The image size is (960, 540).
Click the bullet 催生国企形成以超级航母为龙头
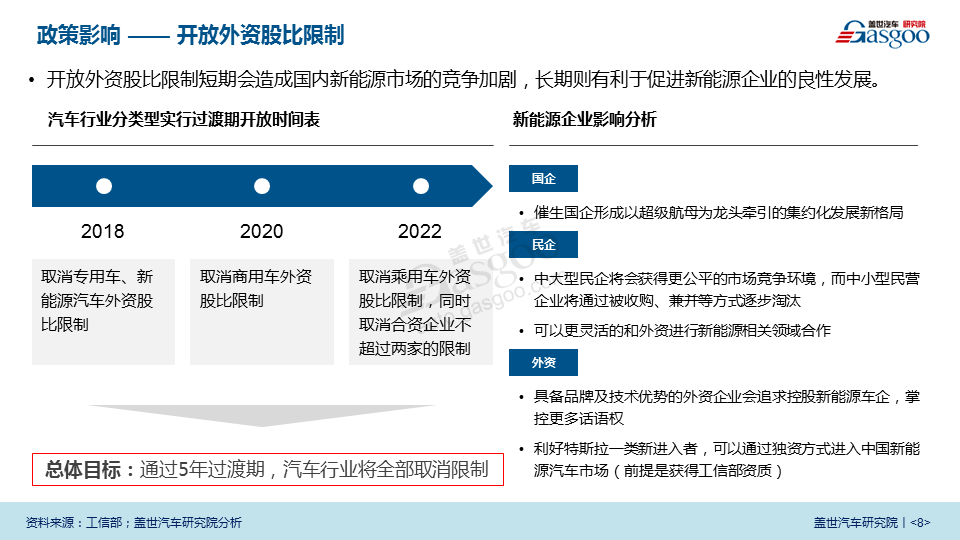tap(711, 212)
